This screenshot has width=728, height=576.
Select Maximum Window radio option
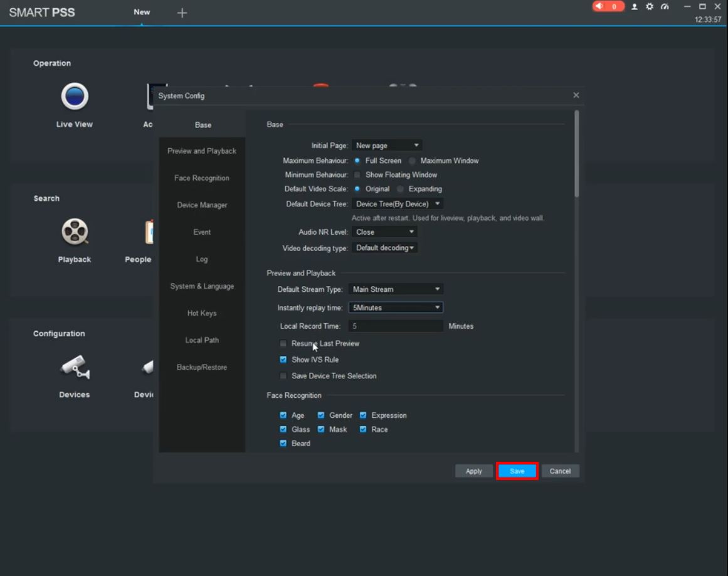412,161
